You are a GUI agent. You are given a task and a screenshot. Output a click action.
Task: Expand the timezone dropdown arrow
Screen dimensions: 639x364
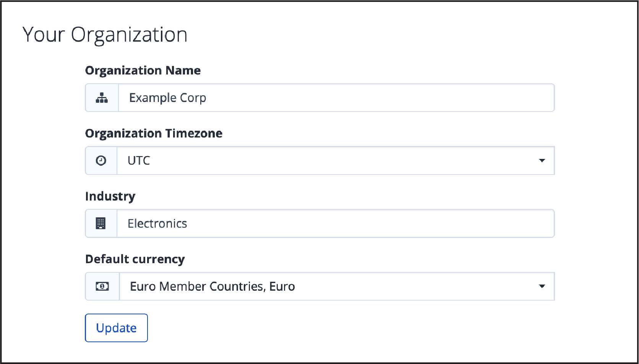(x=542, y=160)
